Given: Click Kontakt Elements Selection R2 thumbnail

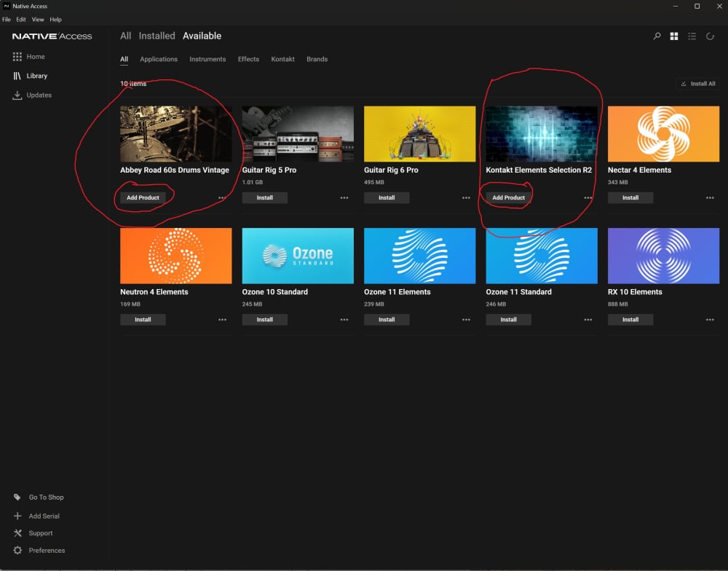Looking at the screenshot, I should [x=542, y=134].
